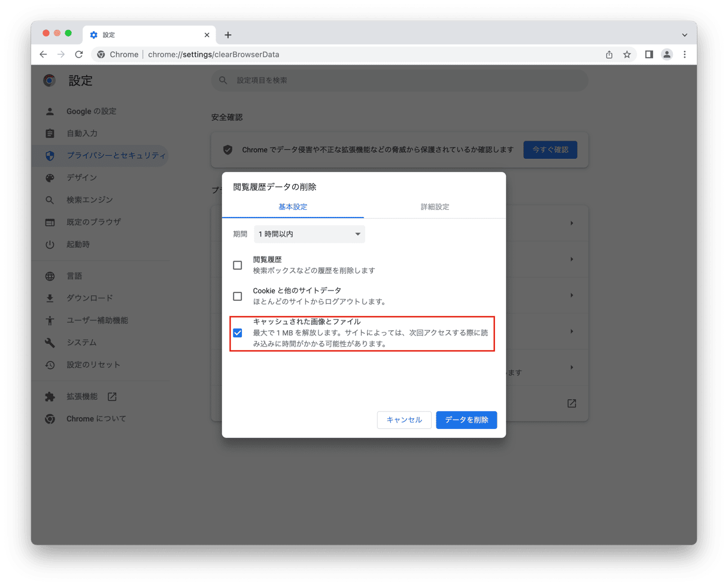Open a new tab with plus icon
This screenshot has width=728, height=586.
point(228,35)
